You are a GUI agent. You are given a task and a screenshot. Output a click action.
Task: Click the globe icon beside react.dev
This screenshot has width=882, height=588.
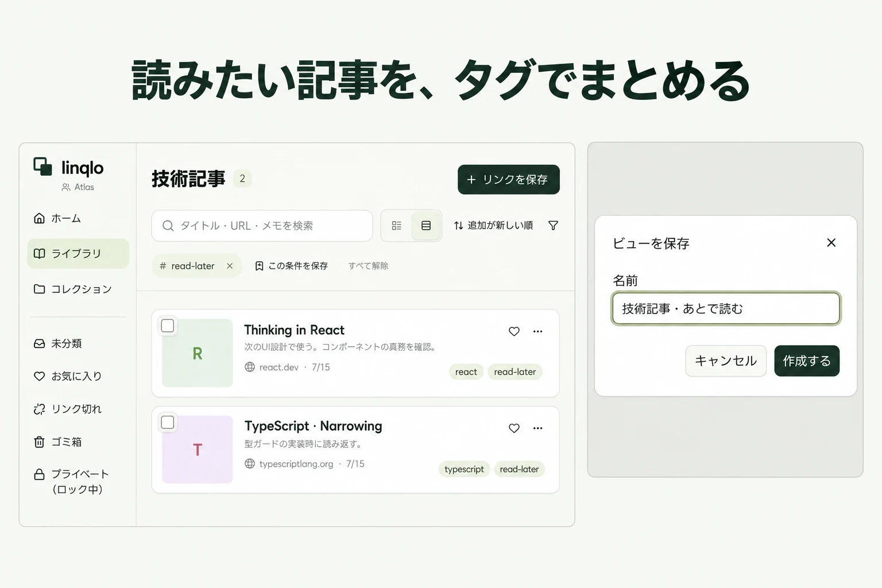coord(250,367)
